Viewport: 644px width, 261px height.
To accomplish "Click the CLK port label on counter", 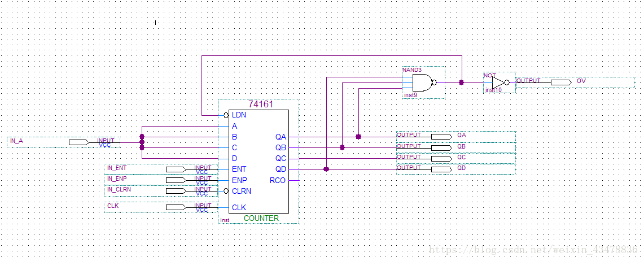I will 239,207.
